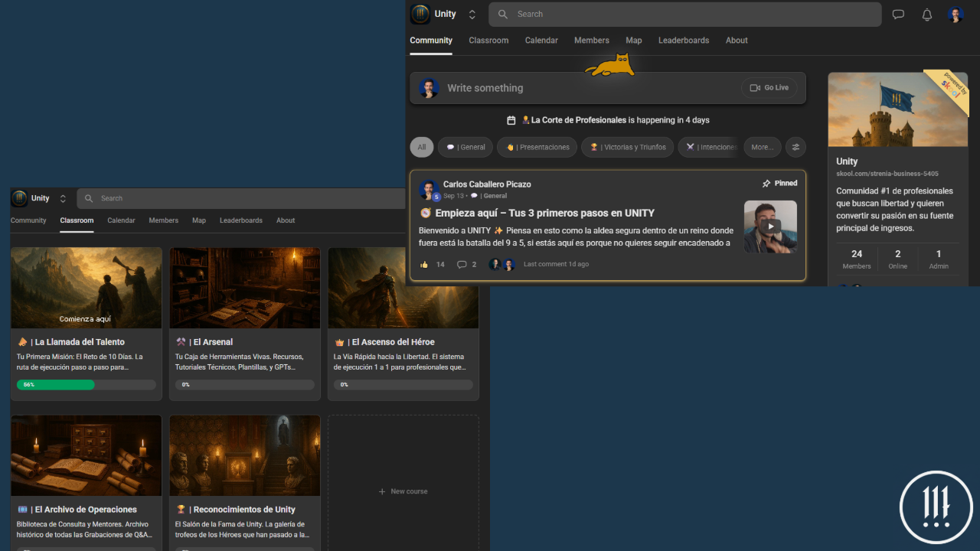Click the 0% progress bar on El Ascenso del Héroe
Screen dimensions: 980x551
tap(403, 385)
